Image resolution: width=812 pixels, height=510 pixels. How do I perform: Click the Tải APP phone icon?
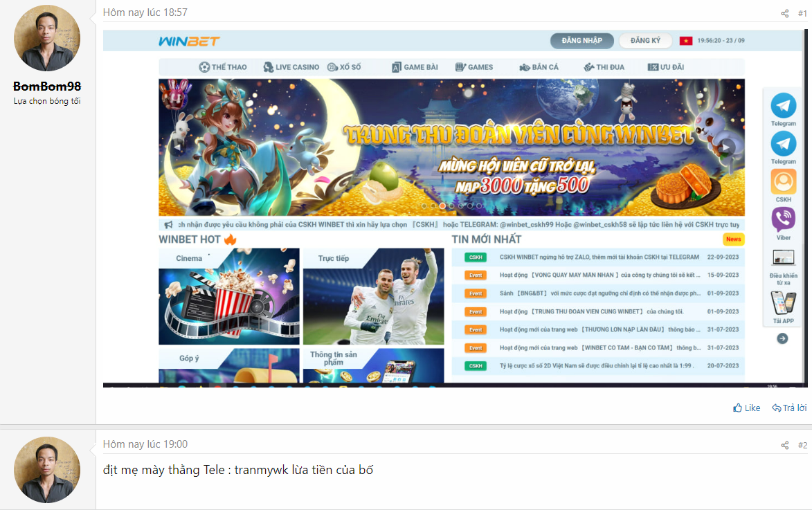783,304
